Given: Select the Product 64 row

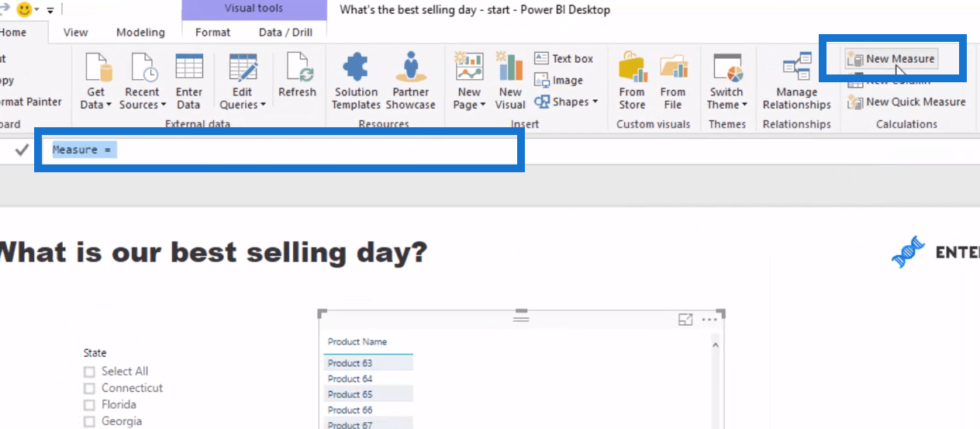Looking at the screenshot, I should [368, 379].
